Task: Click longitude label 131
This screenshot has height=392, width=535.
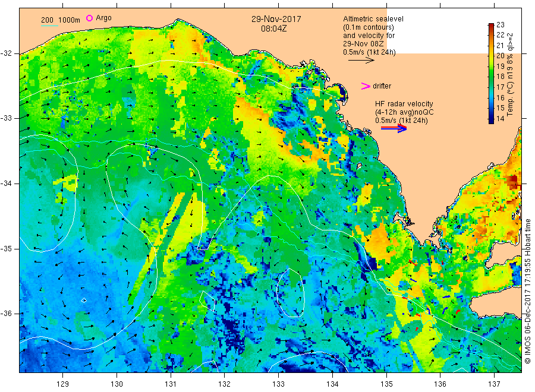Action: tap(171, 384)
